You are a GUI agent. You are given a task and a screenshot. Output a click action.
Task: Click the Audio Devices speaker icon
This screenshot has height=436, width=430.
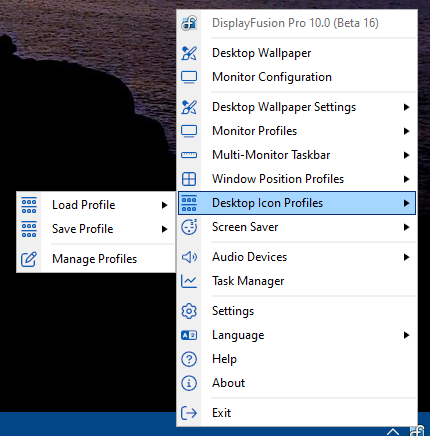[189, 257]
